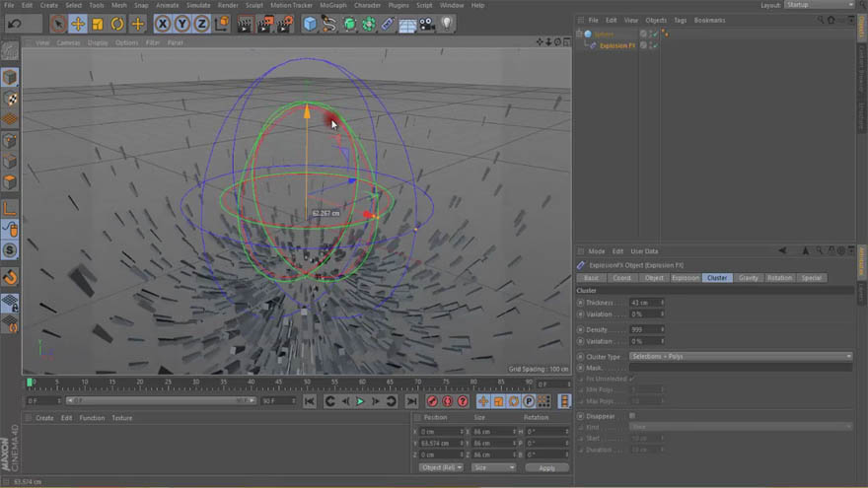Switch the coordinate system icon
Viewport: 868px width, 488px height.
221,24
